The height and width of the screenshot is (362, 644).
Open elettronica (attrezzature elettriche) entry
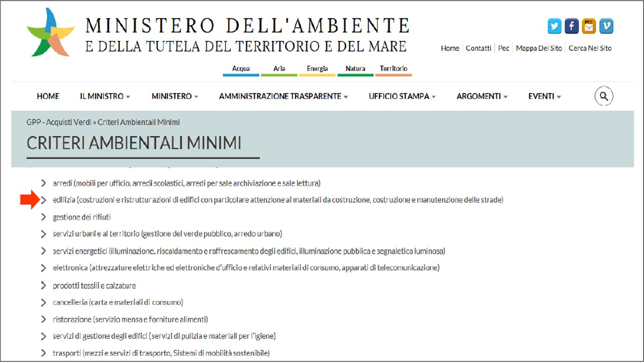point(246,268)
